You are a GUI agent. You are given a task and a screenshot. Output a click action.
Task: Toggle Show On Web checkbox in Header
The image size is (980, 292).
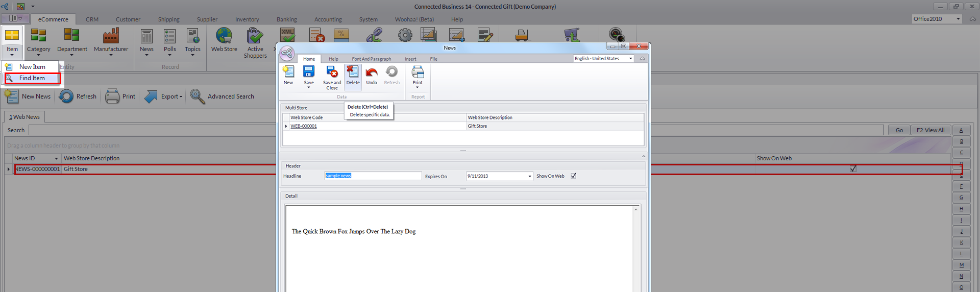pos(574,176)
